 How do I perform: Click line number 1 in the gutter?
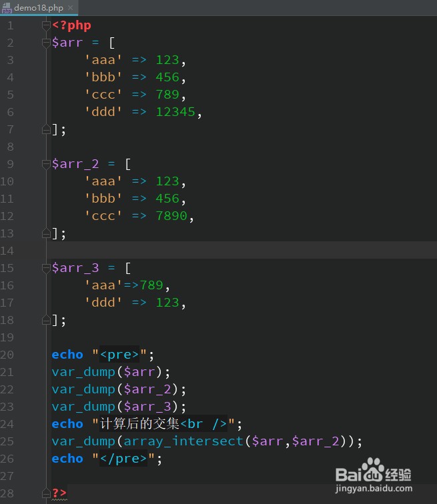(10, 25)
